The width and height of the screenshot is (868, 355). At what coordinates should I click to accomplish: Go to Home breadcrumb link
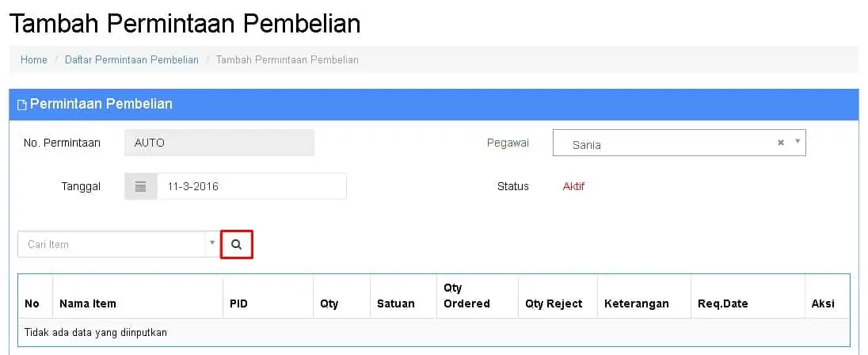point(34,59)
